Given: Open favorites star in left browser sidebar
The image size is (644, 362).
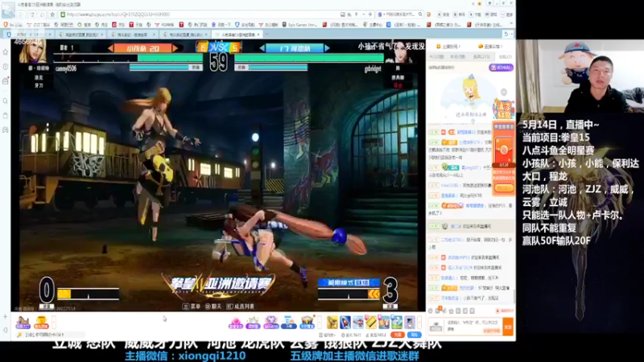Looking at the screenshot, I should coord(6,52).
